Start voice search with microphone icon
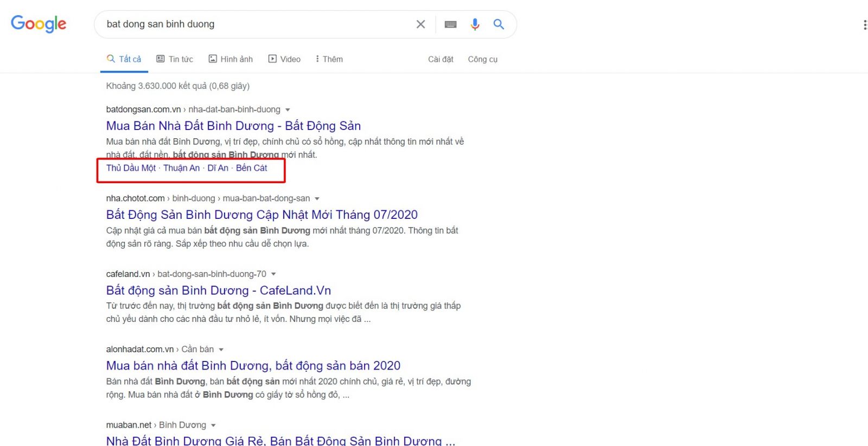The height and width of the screenshot is (446, 868). (475, 24)
